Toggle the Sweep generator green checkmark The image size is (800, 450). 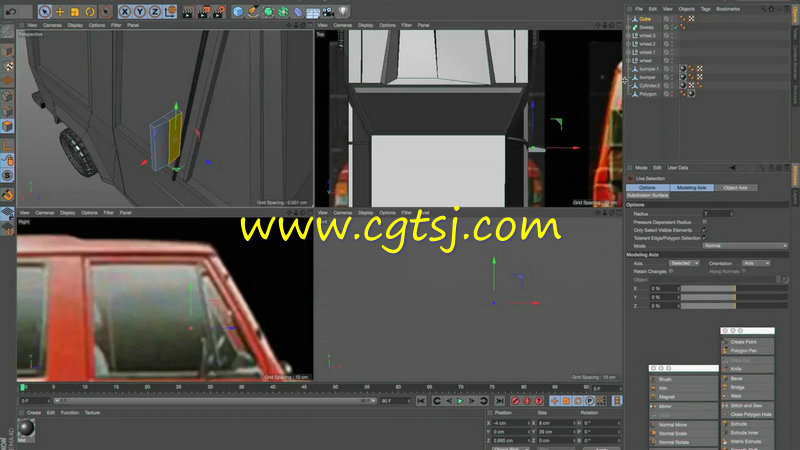(x=676, y=27)
